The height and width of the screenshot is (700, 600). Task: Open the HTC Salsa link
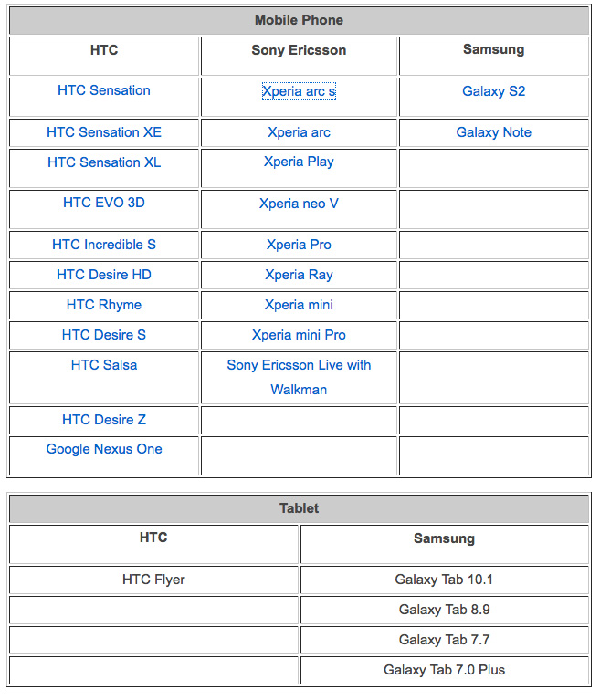(104, 365)
